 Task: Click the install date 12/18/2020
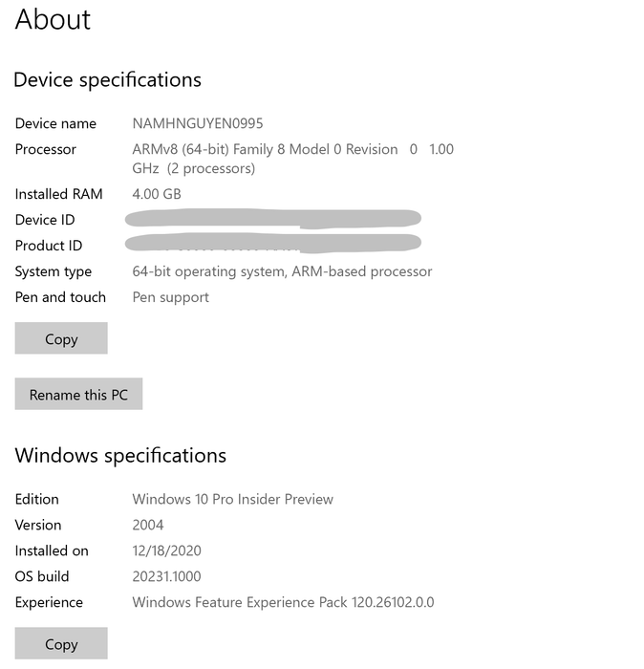point(166,550)
